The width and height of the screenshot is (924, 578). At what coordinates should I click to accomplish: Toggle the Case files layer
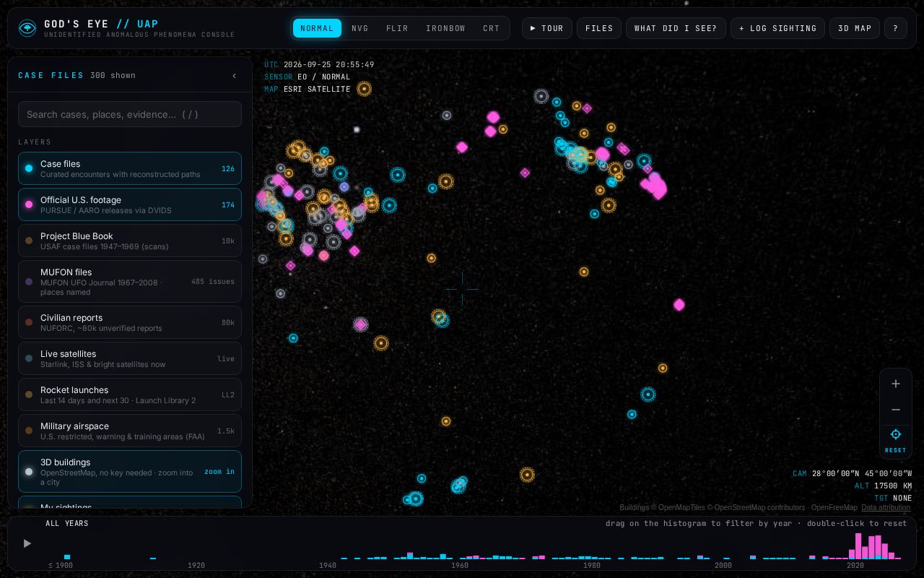pos(130,168)
